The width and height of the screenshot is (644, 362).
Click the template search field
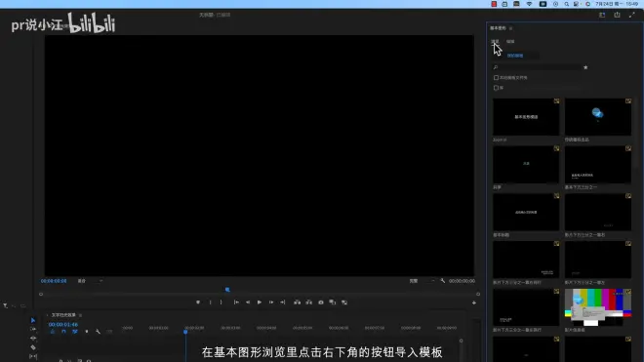538,67
